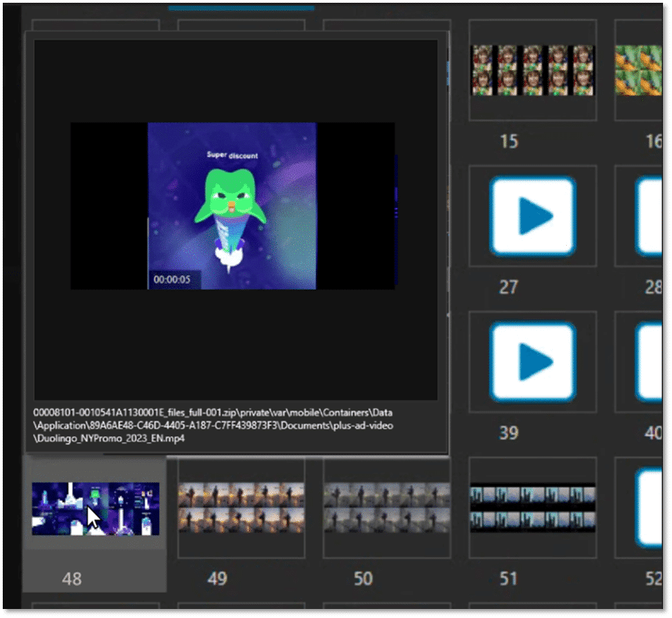Screen dimensions: 672x618
Task: Click partially visible play icon of item 40
Action: [x=649, y=362]
